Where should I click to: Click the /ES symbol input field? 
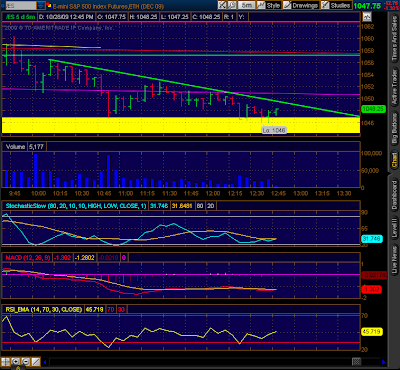pos(21,6)
